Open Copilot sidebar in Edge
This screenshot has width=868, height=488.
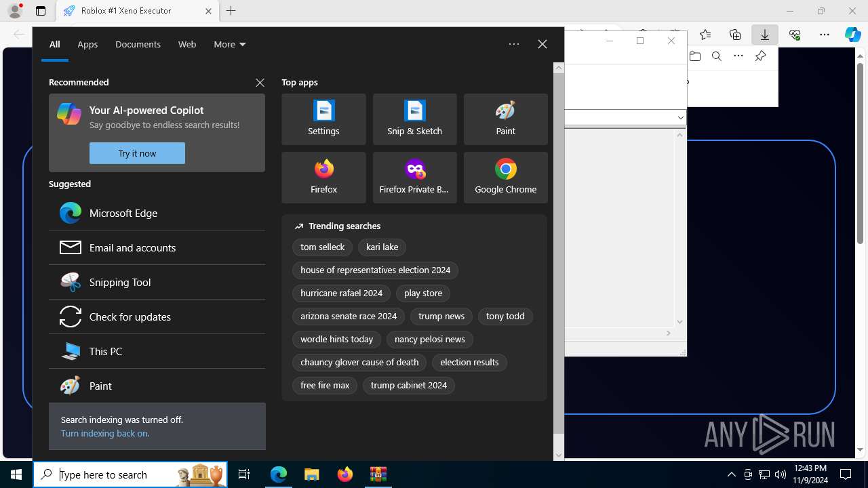coord(853,35)
